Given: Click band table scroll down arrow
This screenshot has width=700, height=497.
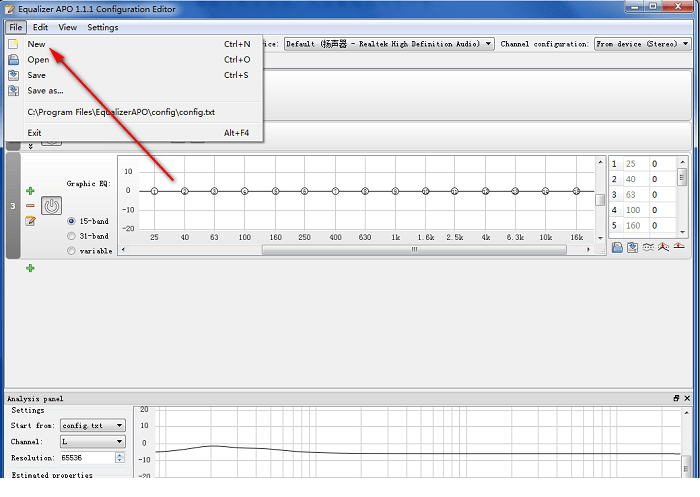Looking at the screenshot, I should coord(682,232).
